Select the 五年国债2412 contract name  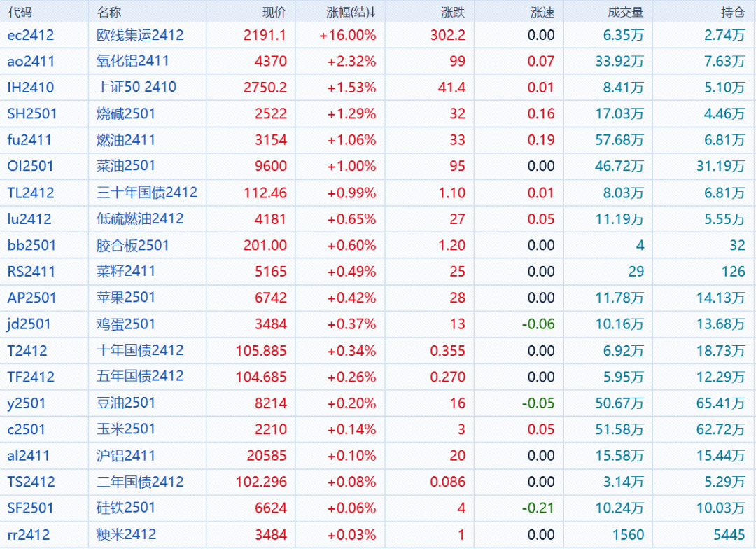coord(140,376)
